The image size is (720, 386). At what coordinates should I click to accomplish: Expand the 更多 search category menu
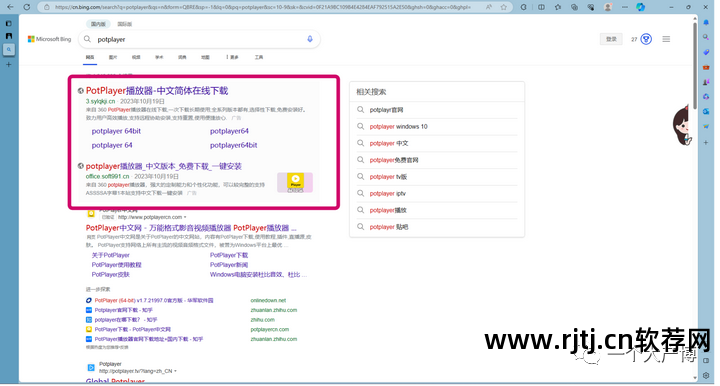(232, 57)
